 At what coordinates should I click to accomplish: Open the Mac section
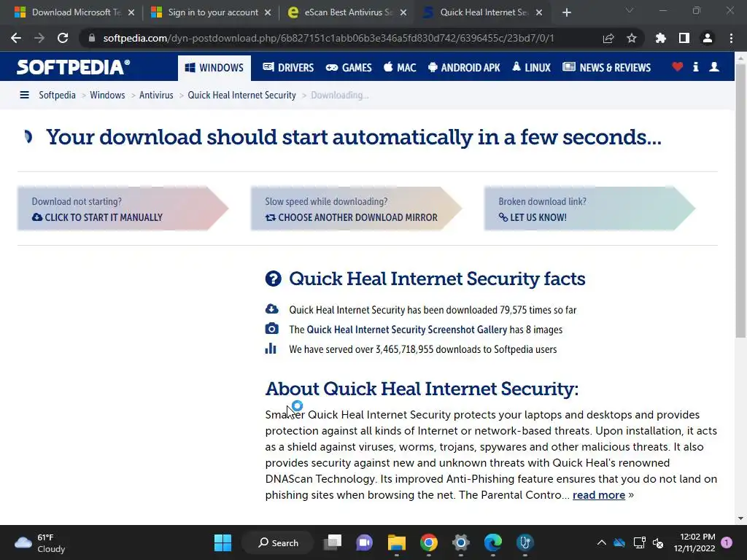tap(400, 68)
